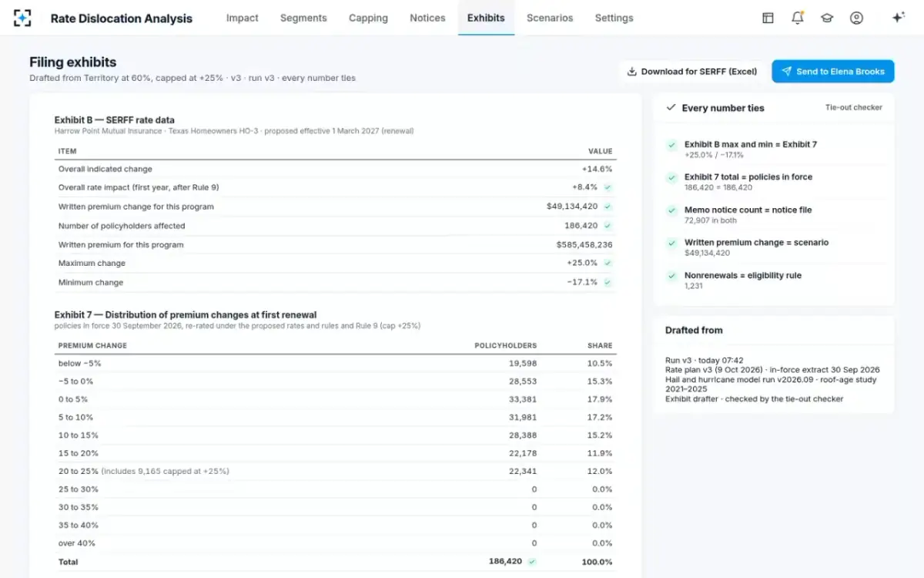Click check mark beside 186,420 policyholders affected
The image size is (924, 578).
[x=608, y=226]
